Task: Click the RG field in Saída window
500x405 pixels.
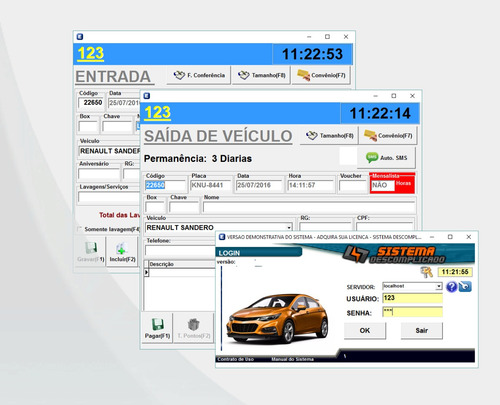Action: 326,227
